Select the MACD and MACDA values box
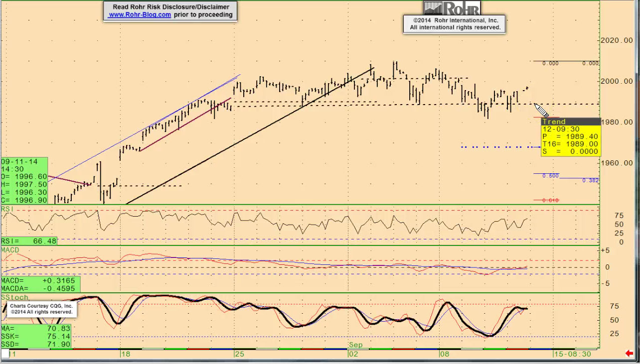Screen dimensions: 640x364 pos(40,284)
